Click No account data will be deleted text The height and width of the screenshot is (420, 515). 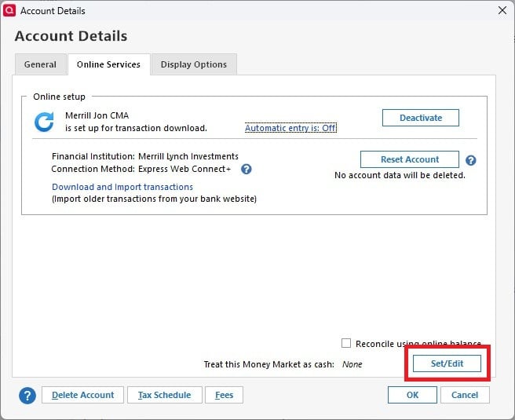400,175
